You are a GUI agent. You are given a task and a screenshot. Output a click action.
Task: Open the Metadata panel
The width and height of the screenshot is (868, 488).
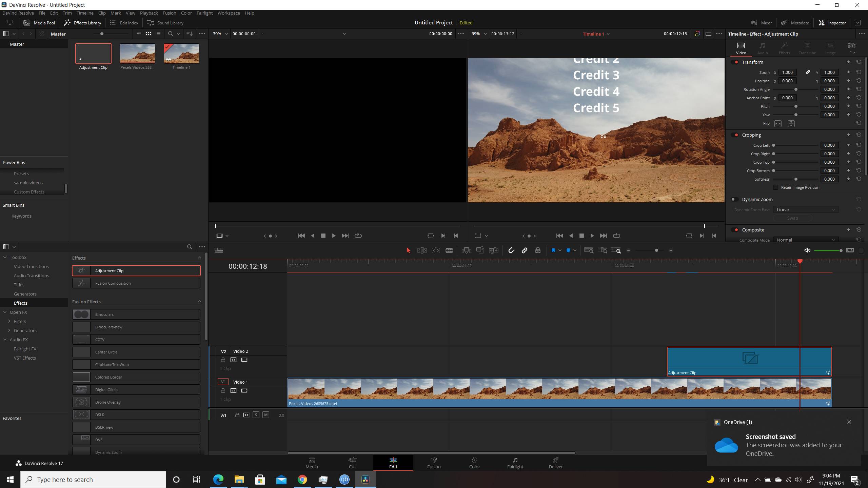click(x=795, y=23)
